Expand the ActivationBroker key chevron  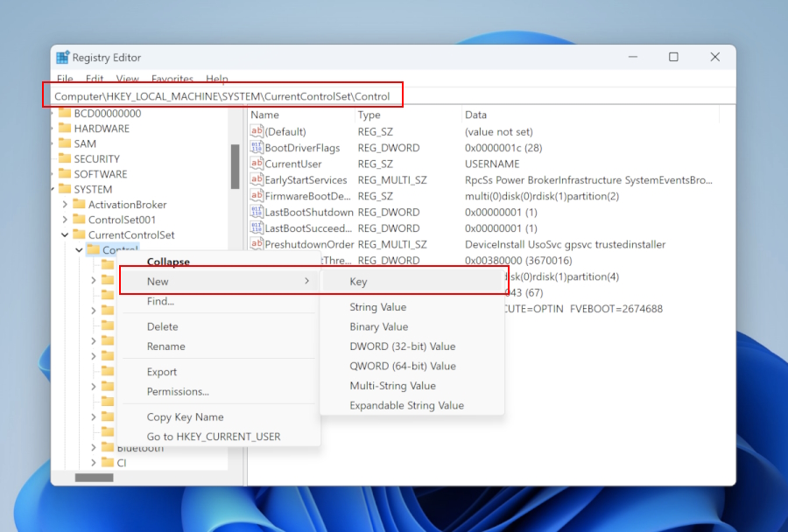(65, 205)
